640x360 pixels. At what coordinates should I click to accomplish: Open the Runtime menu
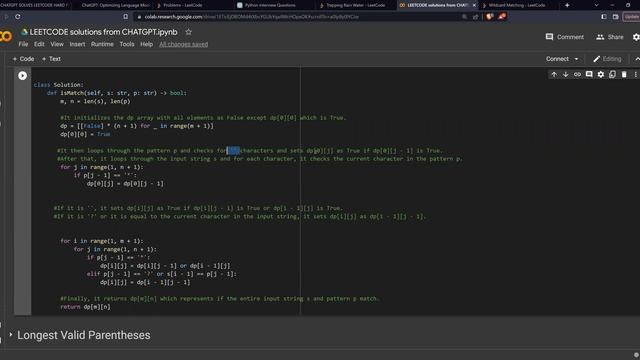click(x=102, y=44)
